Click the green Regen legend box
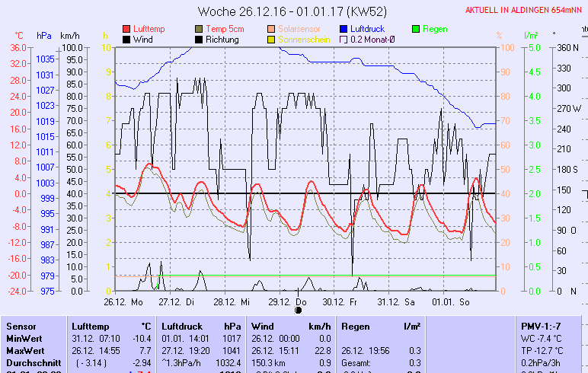The image size is (588, 373). (x=416, y=29)
